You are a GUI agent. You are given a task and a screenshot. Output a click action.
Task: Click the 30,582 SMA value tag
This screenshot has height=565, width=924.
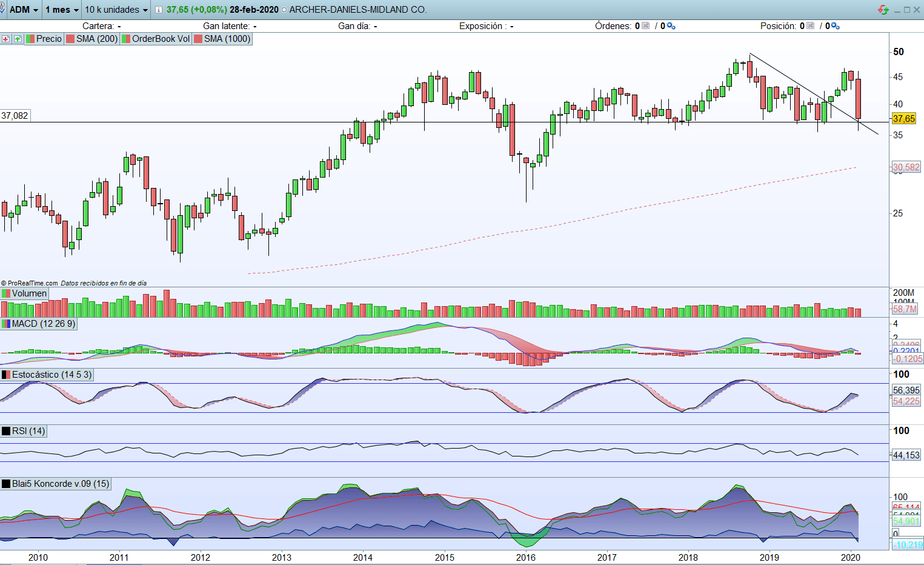point(906,167)
